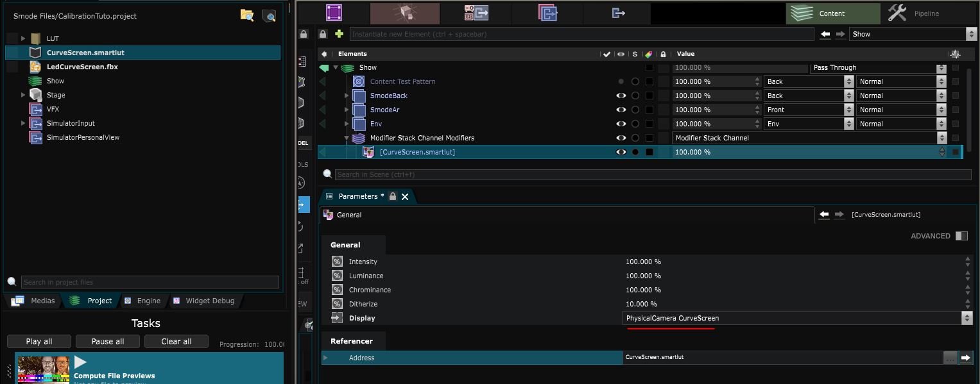
Task: Click the browse ellipsis button for Address
Action: [x=950, y=358]
